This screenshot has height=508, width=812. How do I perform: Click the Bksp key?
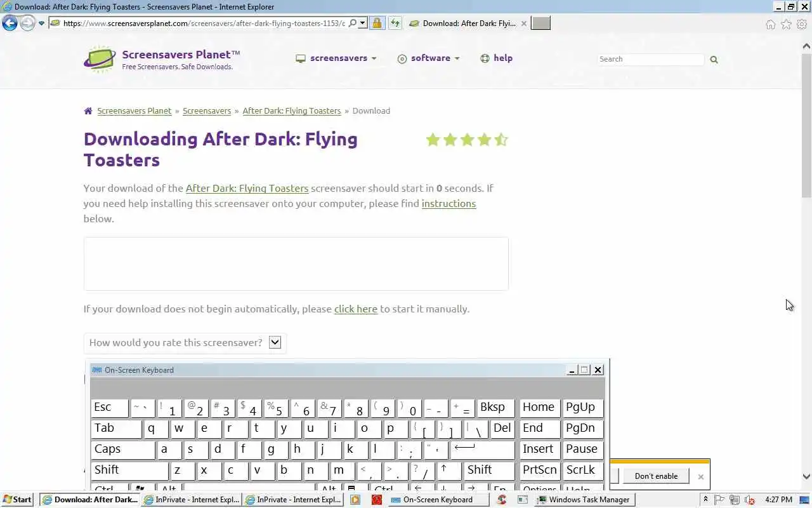[x=495, y=408]
